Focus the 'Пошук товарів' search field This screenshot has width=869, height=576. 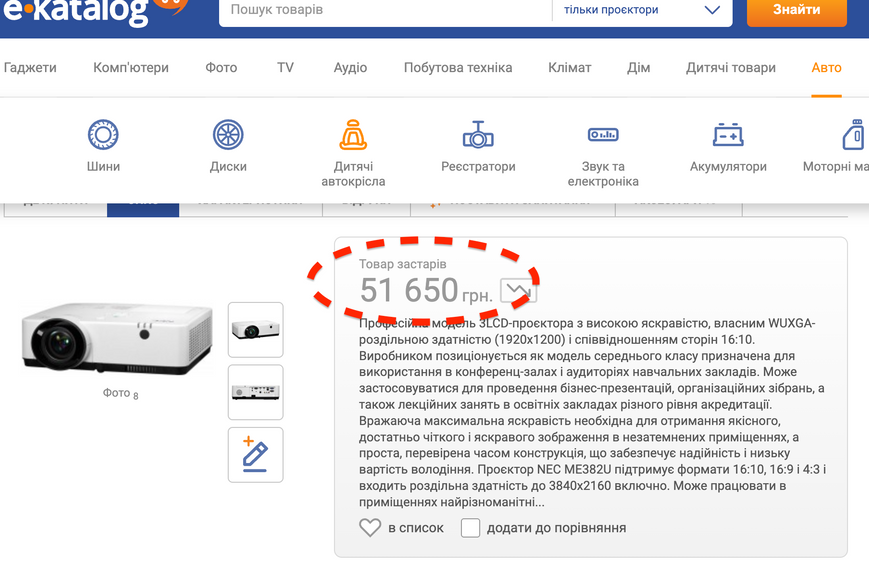click(x=385, y=10)
